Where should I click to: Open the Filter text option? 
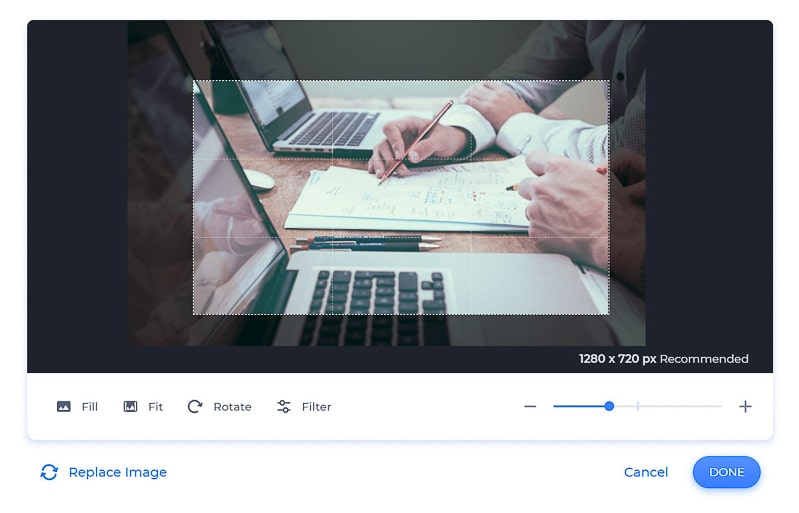[x=316, y=407]
